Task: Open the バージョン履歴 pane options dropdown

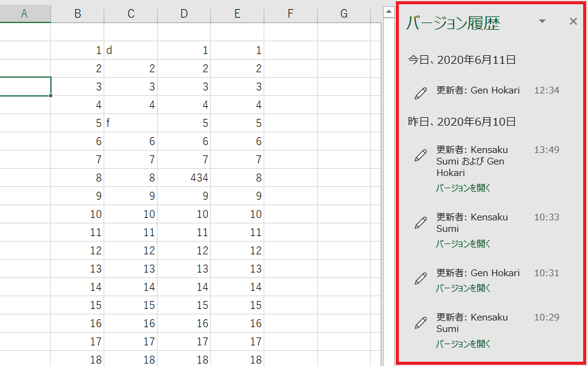Action: tap(542, 21)
